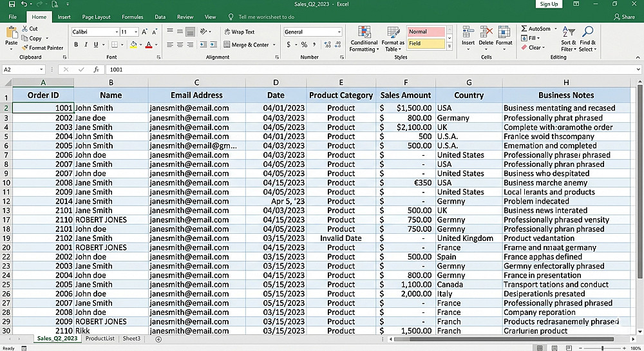The width and height of the screenshot is (644, 351).
Task: Toggle Wrap Text
Action: [x=238, y=32]
